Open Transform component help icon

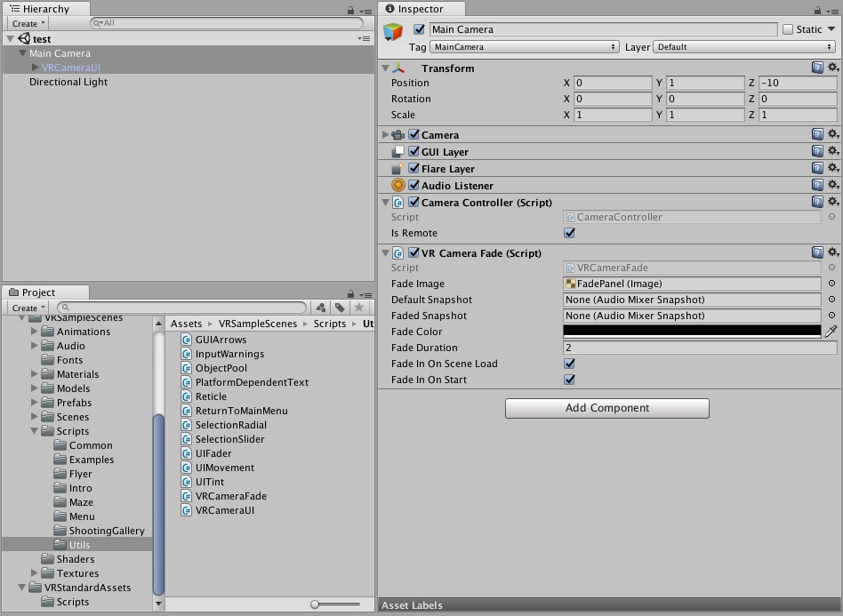[817, 68]
